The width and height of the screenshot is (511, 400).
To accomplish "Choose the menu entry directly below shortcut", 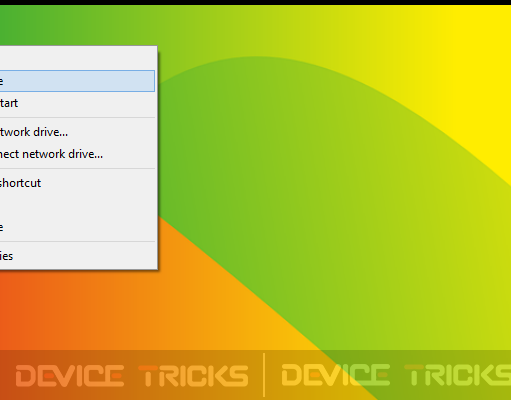I will pos(77,205).
